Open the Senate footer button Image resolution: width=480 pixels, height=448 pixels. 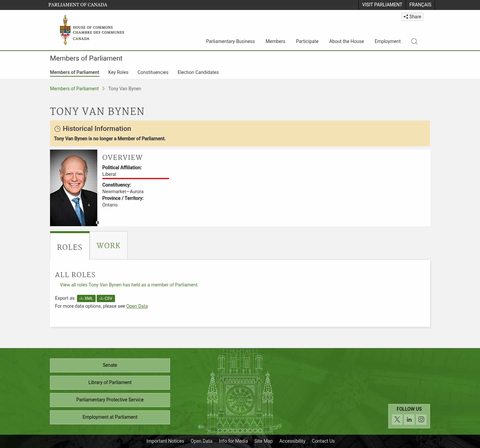click(x=110, y=365)
